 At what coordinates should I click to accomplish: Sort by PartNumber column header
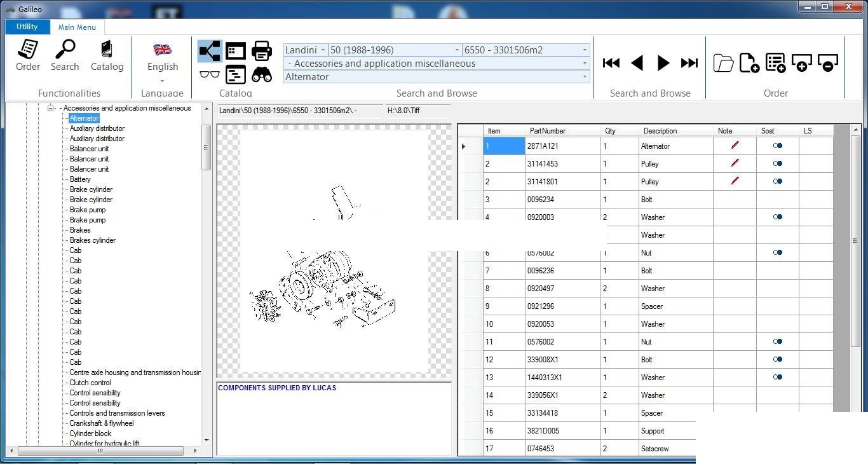pos(562,131)
